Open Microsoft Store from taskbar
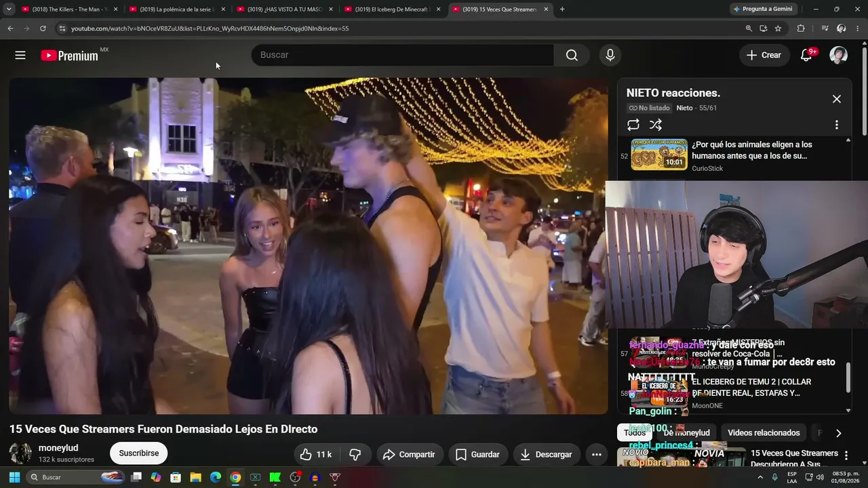 tap(176, 477)
